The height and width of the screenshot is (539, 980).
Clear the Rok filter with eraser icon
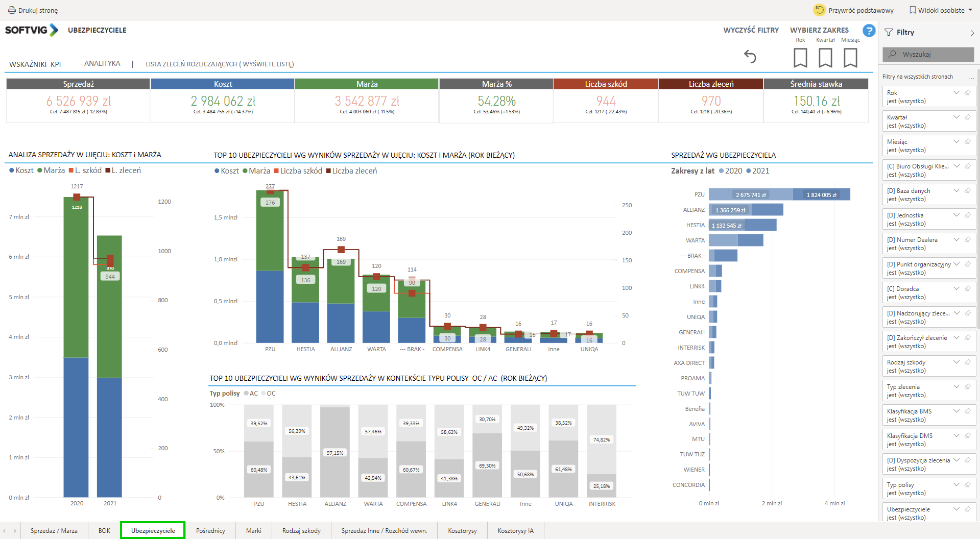pyautogui.click(x=967, y=93)
